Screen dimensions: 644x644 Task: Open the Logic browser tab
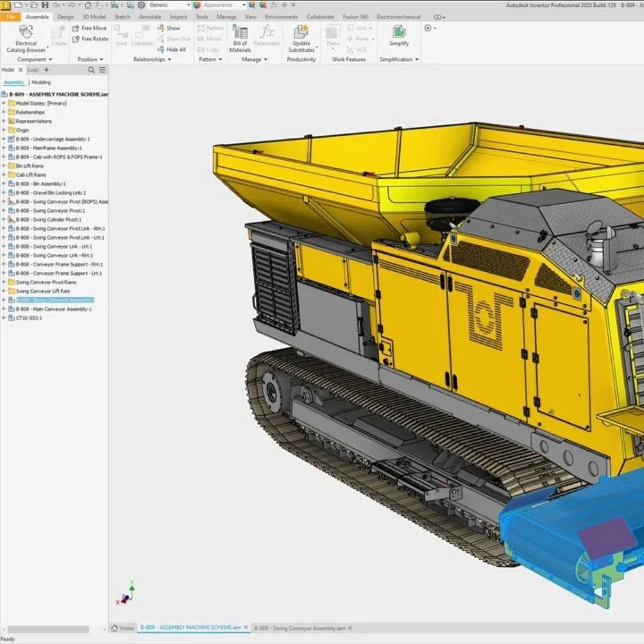click(33, 70)
